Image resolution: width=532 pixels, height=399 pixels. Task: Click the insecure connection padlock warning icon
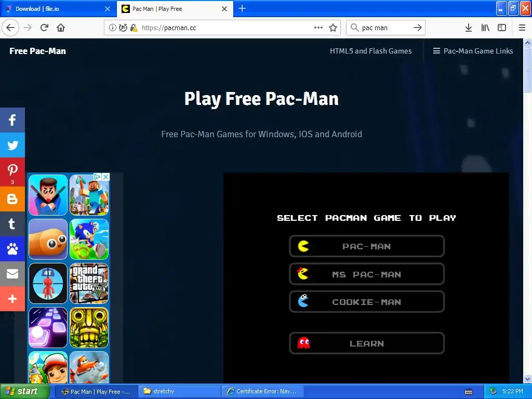pyautogui.click(x=134, y=28)
